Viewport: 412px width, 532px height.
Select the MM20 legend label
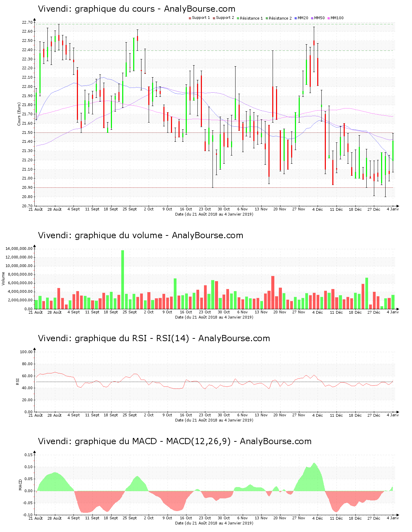303,18
